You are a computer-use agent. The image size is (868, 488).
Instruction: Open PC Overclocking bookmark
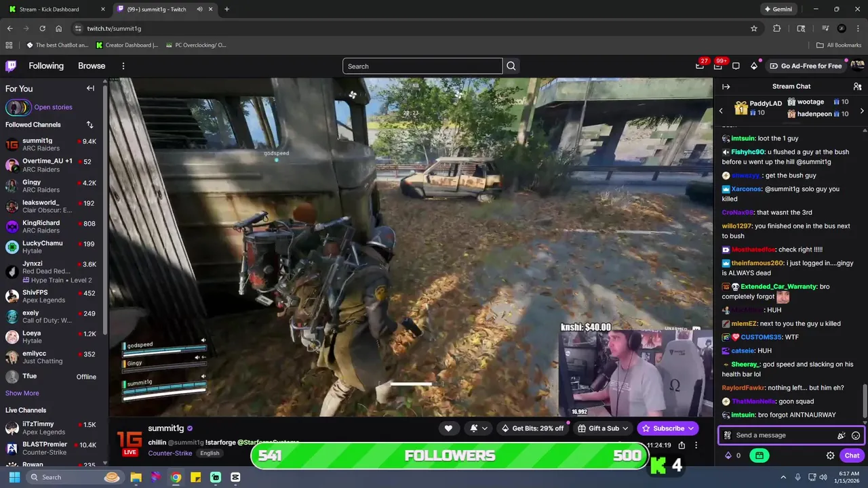196,45
